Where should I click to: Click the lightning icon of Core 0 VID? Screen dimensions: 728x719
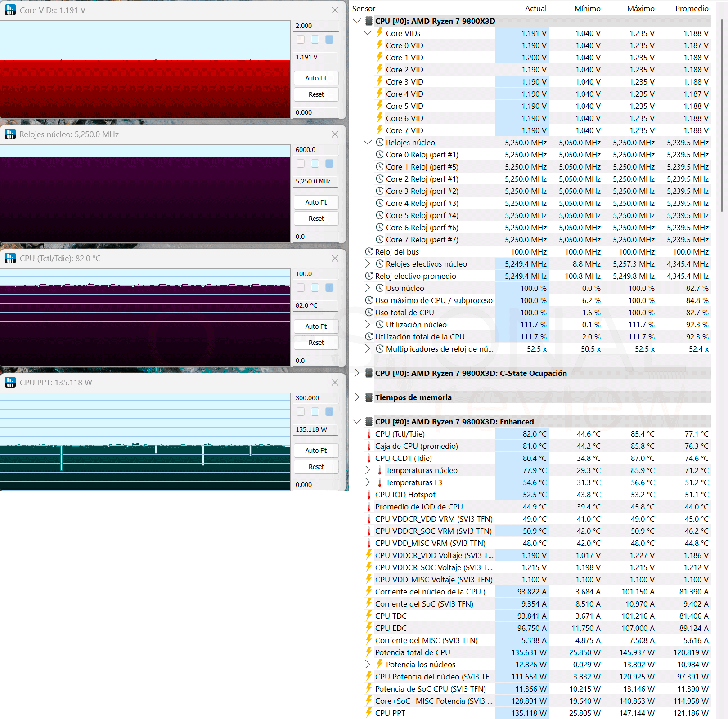[380, 45]
